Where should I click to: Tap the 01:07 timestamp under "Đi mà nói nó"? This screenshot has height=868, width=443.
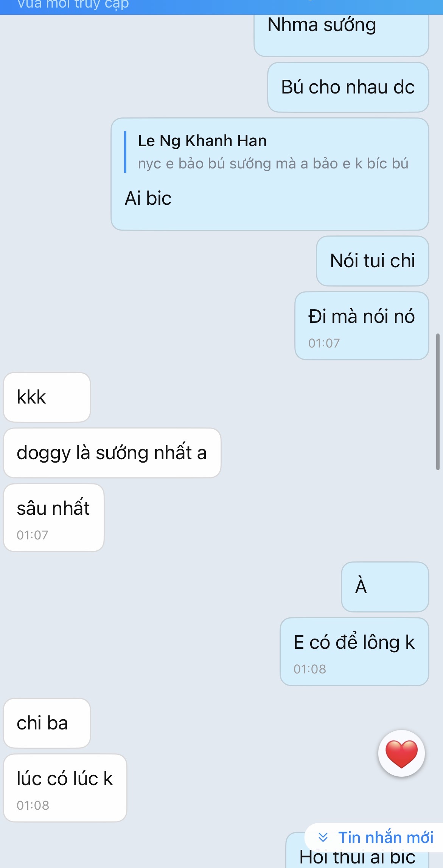(x=324, y=343)
